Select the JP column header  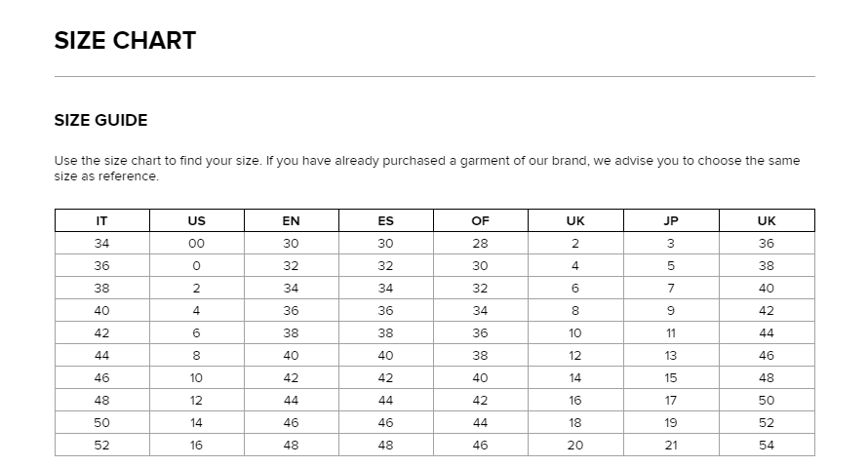coord(671,220)
